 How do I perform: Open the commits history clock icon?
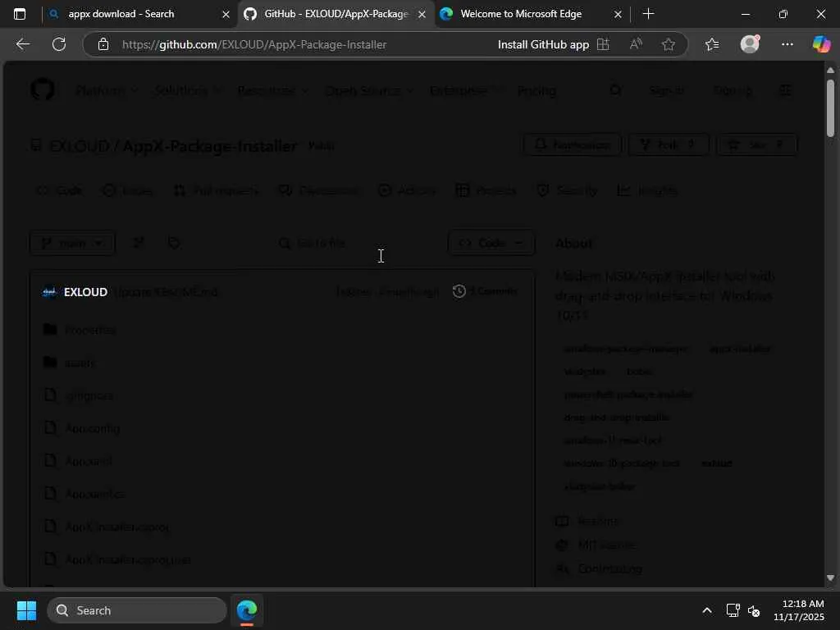point(459,291)
